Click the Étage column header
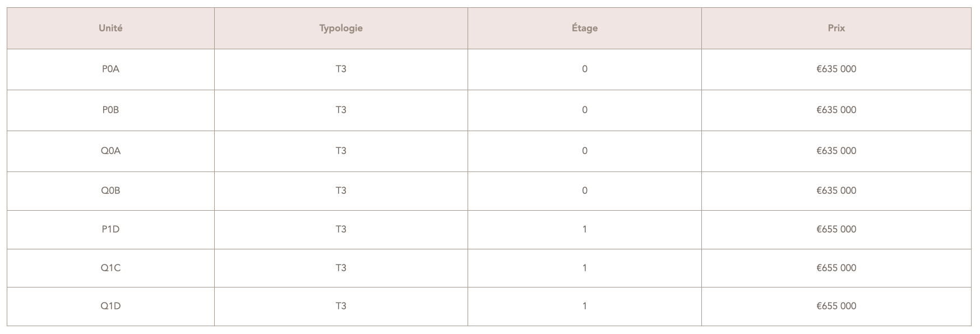The height and width of the screenshot is (334, 980). click(x=585, y=28)
